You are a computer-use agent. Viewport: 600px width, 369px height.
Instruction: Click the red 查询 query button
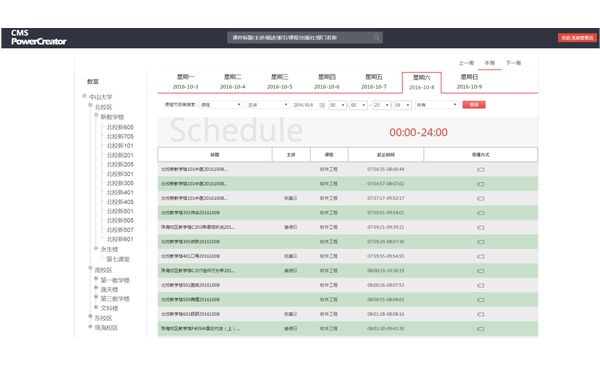(x=474, y=105)
